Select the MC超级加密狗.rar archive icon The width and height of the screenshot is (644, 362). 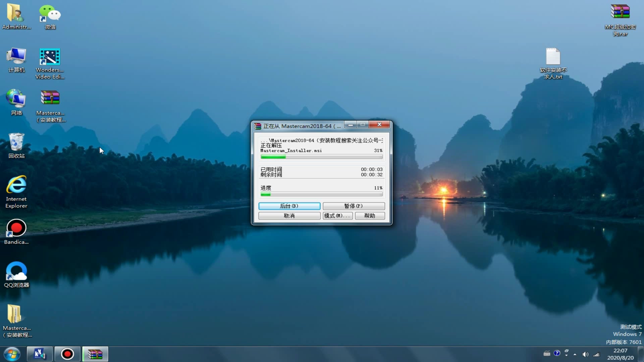click(x=620, y=19)
